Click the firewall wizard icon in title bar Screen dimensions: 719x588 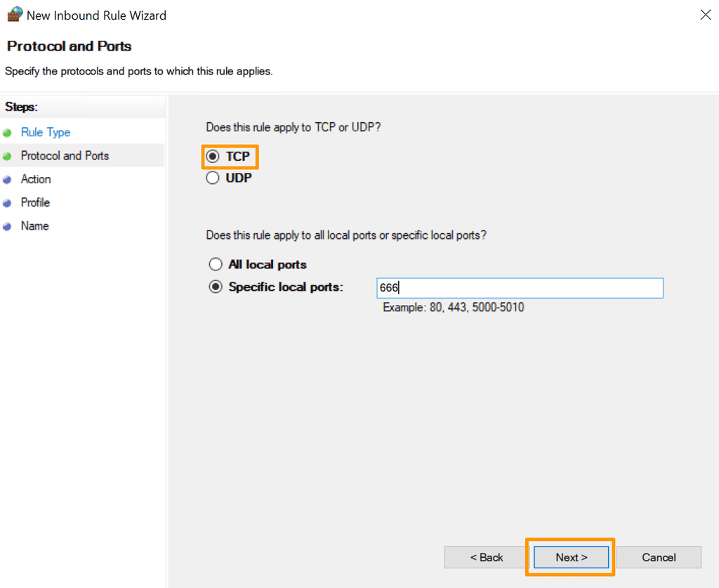coord(14,14)
